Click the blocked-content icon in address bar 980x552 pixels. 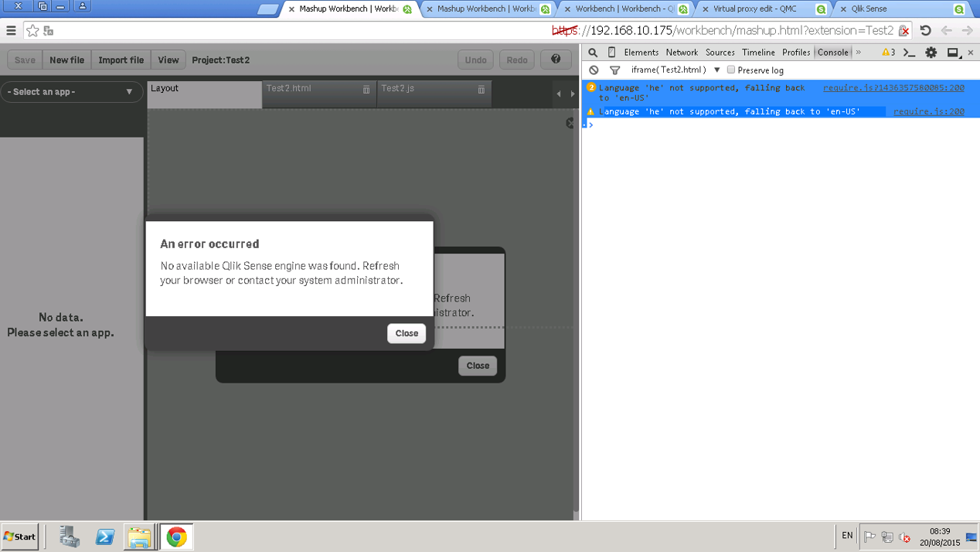pos(903,31)
